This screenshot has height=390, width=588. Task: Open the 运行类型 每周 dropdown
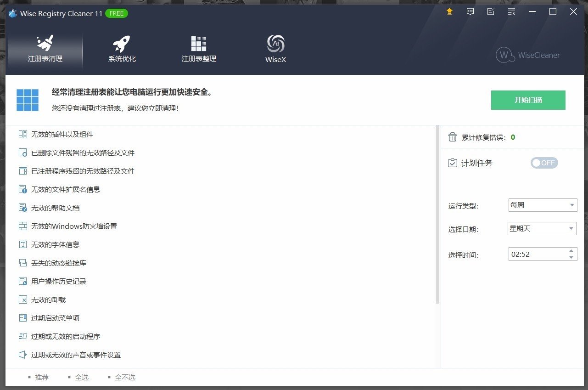[542, 205]
